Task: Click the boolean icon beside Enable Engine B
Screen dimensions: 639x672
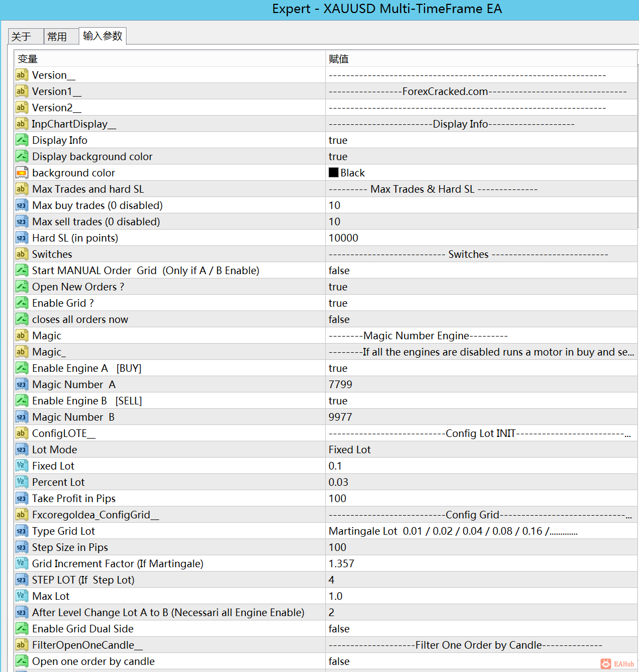Action: click(x=22, y=401)
